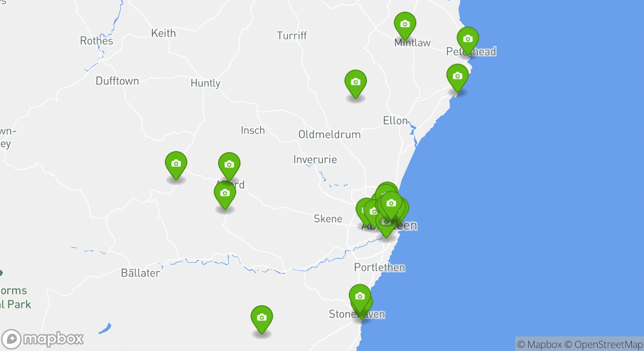Open the camera marker at Stonehaven

click(360, 297)
